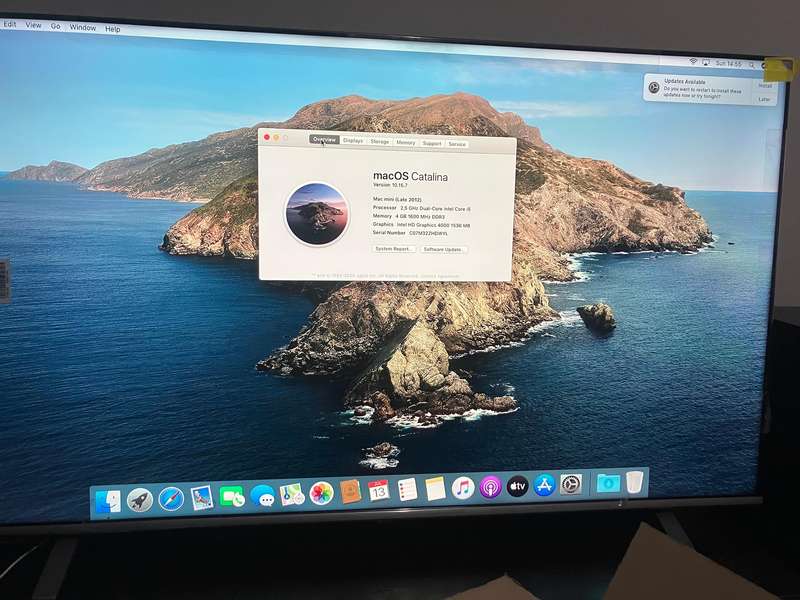The height and width of the screenshot is (600, 800).
Task: Open the Go menu
Action: pos(56,26)
